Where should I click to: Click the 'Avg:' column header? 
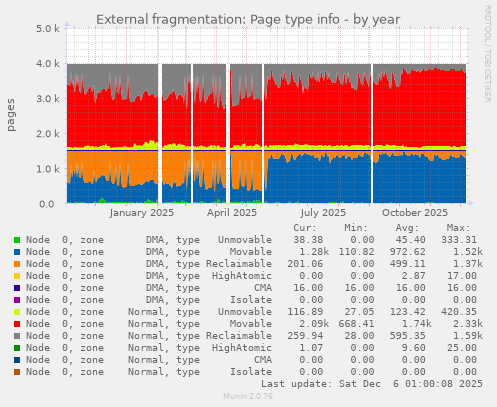(x=407, y=228)
